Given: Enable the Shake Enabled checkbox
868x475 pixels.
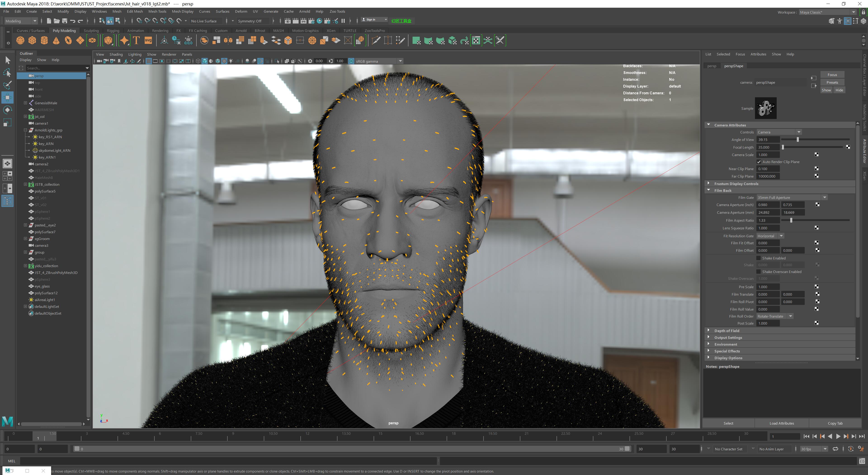Looking at the screenshot, I should point(759,258).
